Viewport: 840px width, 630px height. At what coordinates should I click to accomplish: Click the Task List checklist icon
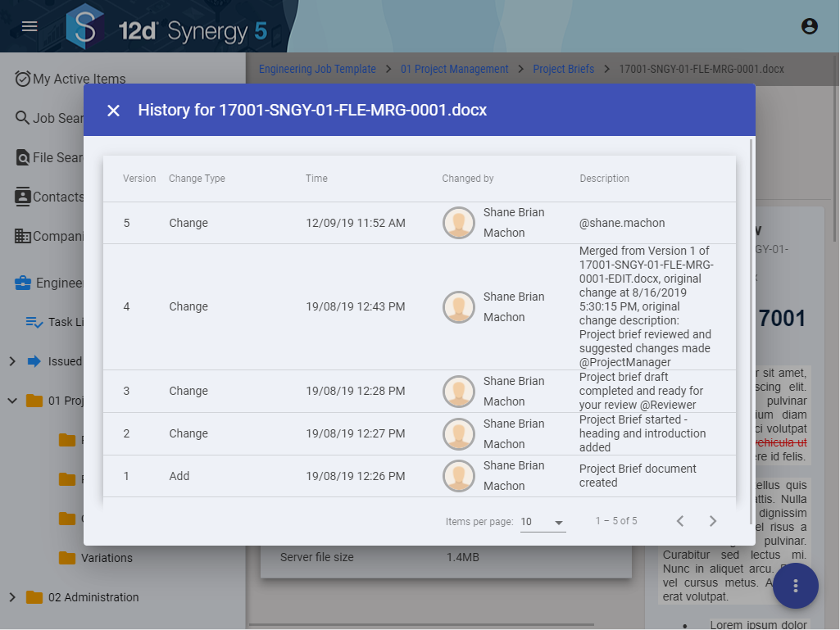coord(34,322)
